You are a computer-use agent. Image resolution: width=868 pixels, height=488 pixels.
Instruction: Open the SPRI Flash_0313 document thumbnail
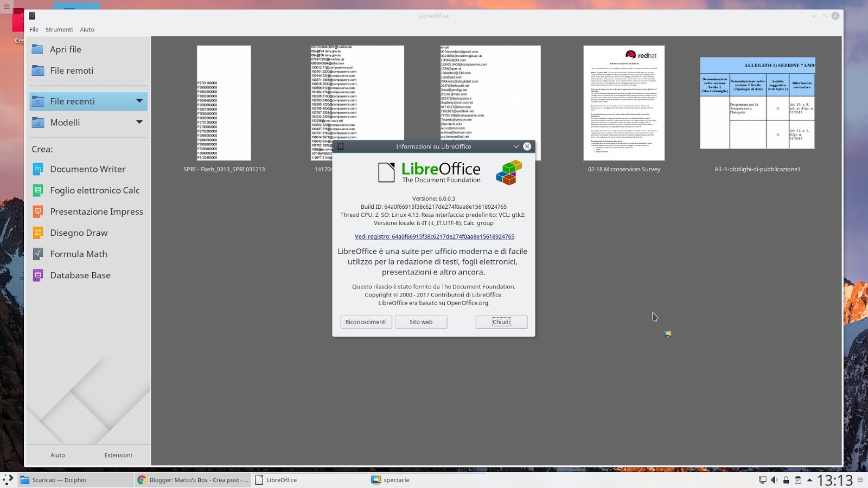click(x=224, y=103)
